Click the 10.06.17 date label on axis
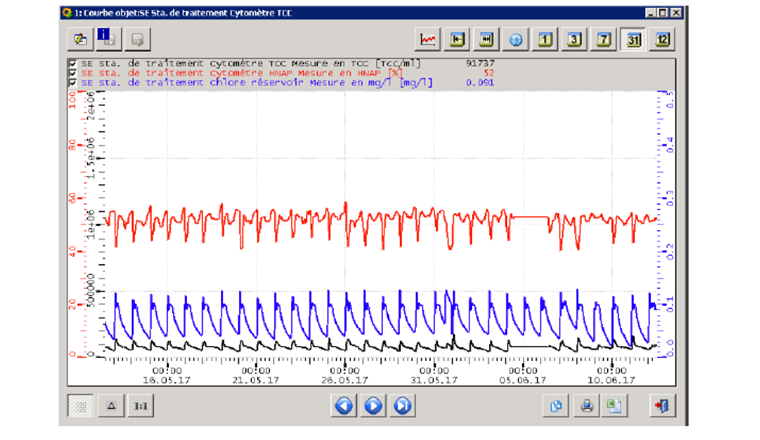Image resolution: width=760 pixels, height=440 pixels. pyautogui.click(x=611, y=380)
